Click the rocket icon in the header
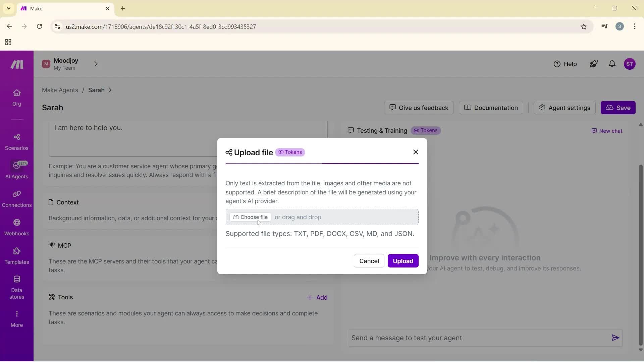 (x=593, y=64)
